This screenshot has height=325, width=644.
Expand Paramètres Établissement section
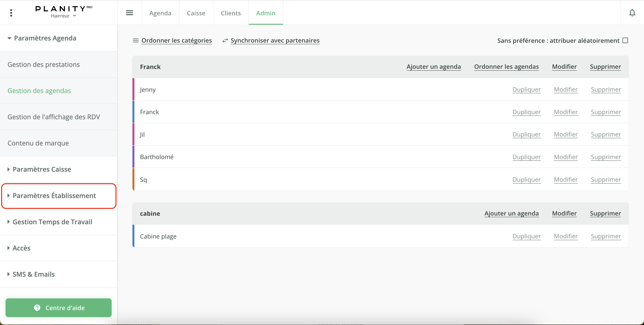(x=54, y=196)
